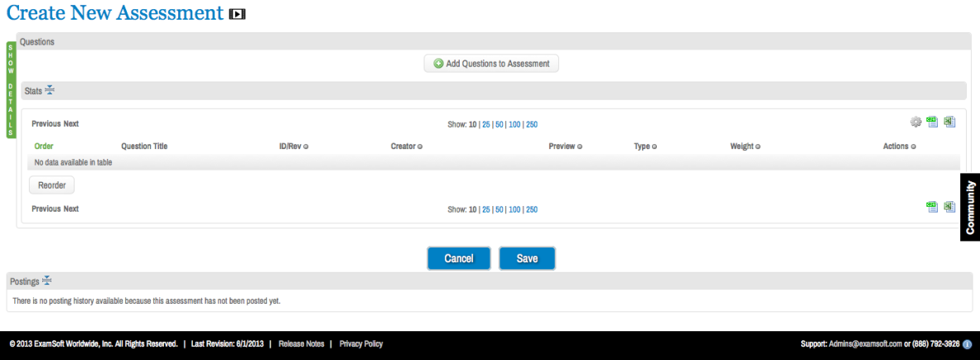The width and height of the screenshot is (980, 360).
Task: Show 25 rows in top pager
Action: click(486, 125)
